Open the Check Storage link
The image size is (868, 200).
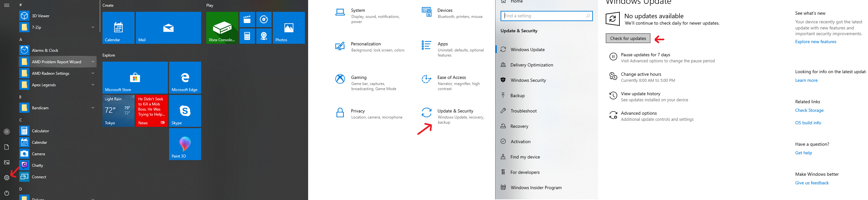[x=809, y=110]
